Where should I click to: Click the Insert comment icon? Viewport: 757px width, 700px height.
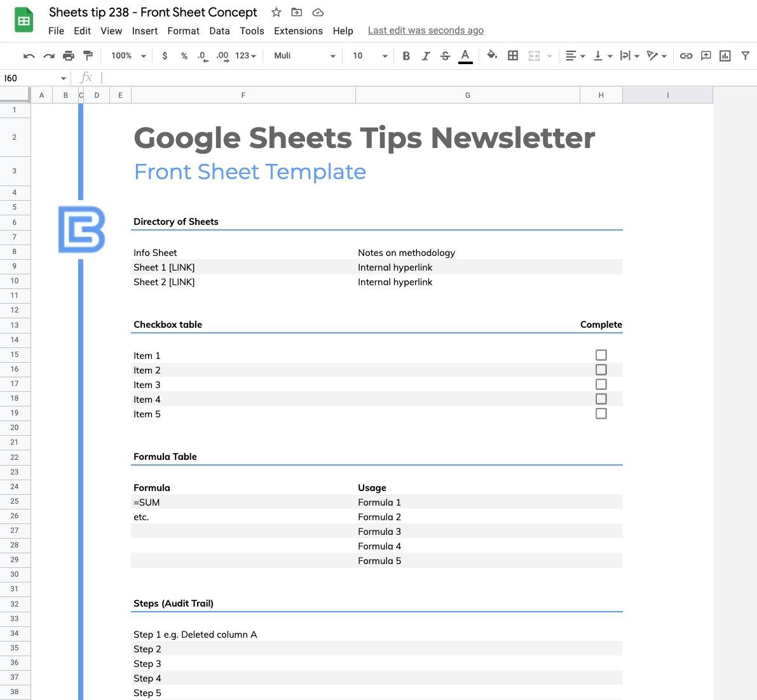706,55
